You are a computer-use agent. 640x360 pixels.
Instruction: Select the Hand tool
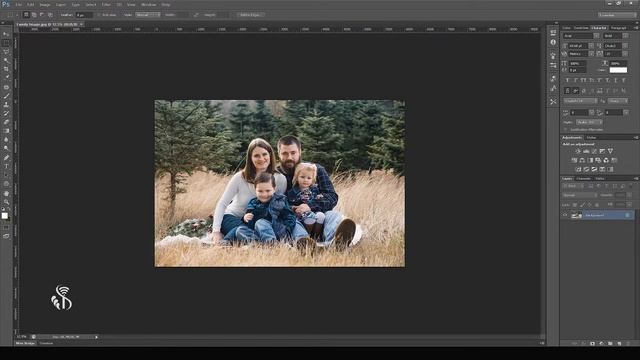tap(6, 193)
